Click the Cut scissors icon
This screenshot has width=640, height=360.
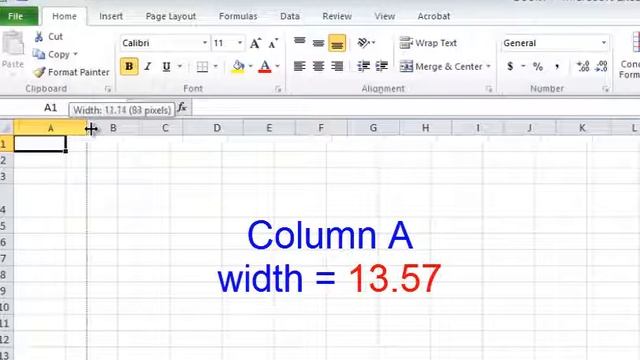(x=39, y=37)
